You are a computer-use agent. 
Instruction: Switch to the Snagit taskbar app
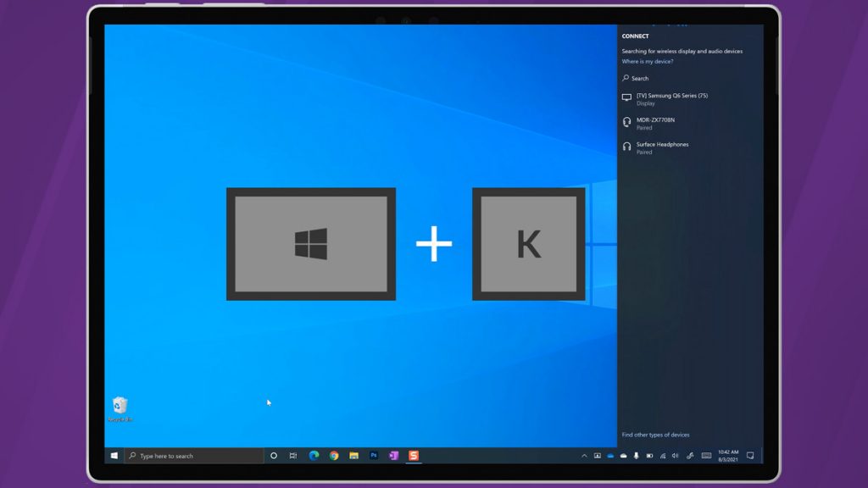point(414,456)
